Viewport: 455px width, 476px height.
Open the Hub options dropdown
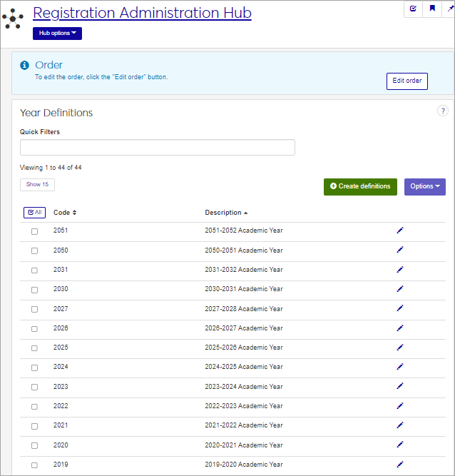(x=57, y=34)
